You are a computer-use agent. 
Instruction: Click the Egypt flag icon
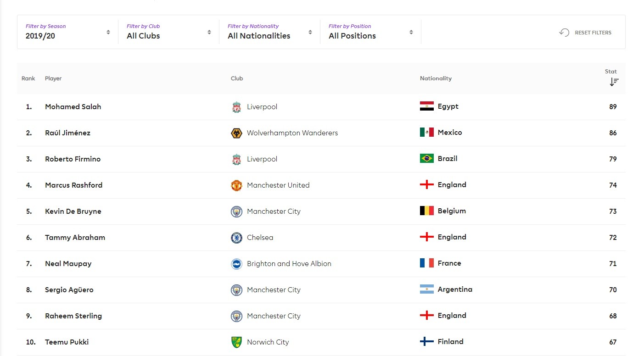(x=426, y=106)
